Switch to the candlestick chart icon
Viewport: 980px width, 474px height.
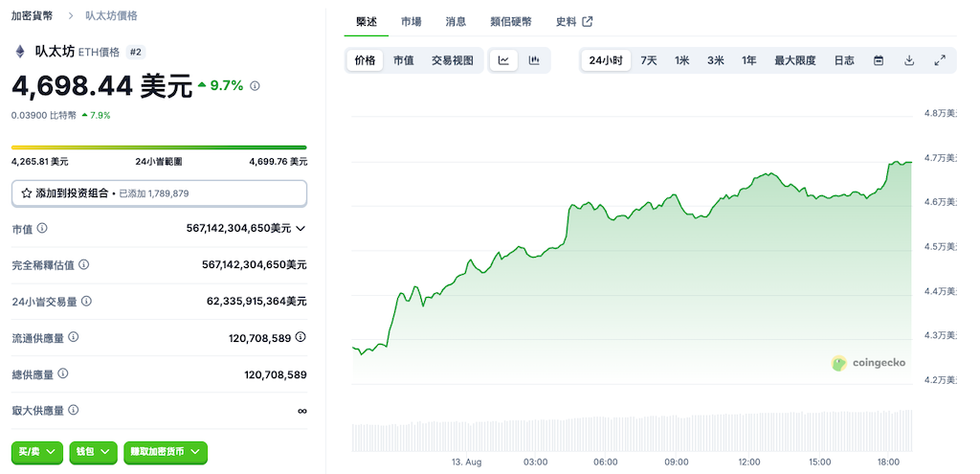pyautogui.click(x=534, y=60)
